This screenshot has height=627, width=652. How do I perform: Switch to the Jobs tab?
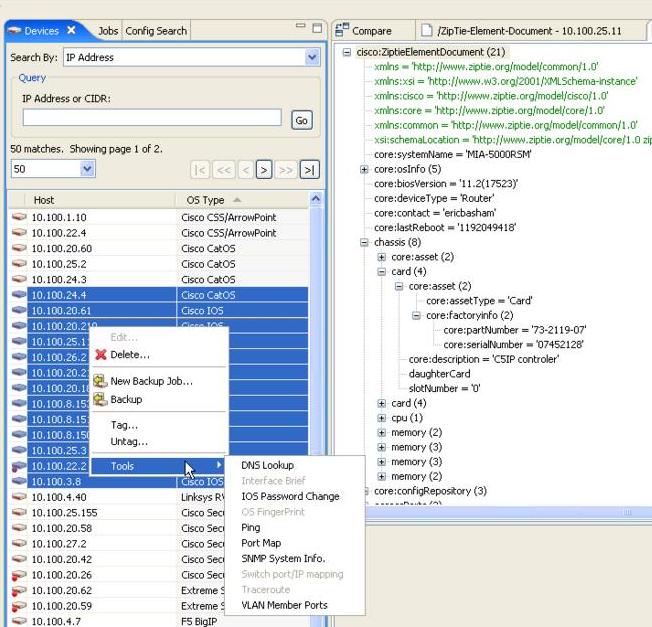[108, 31]
